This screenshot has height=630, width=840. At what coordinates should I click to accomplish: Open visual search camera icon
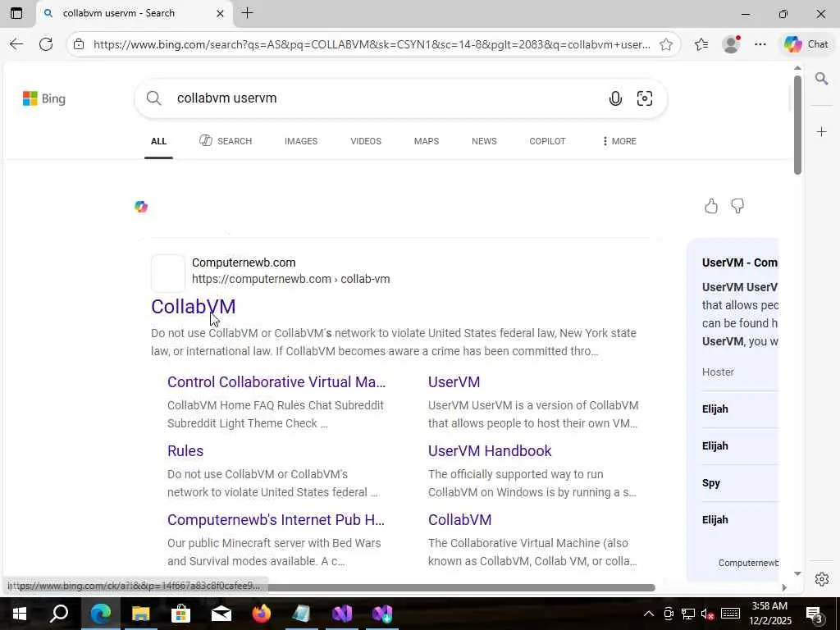(x=645, y=98)
